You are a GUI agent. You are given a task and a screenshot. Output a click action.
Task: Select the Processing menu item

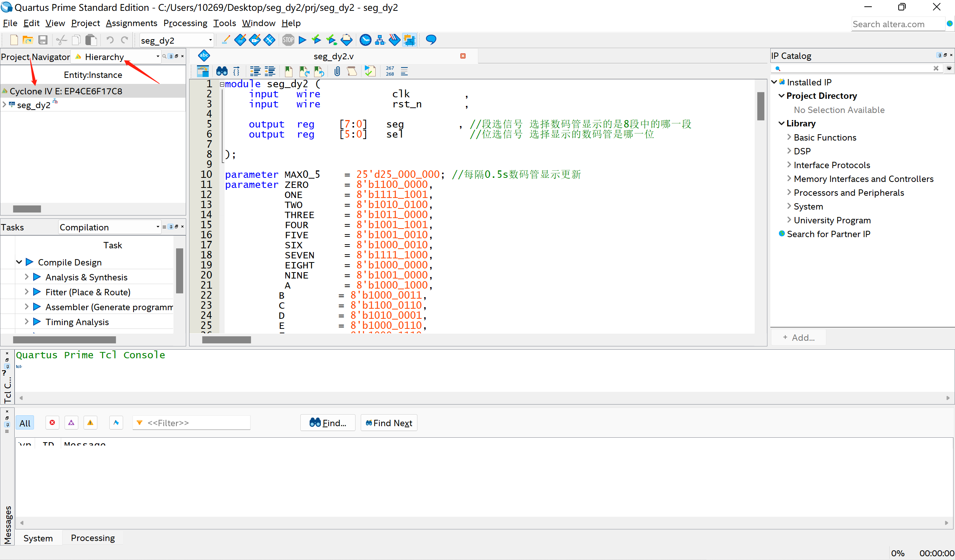click(x=185, y=23)
